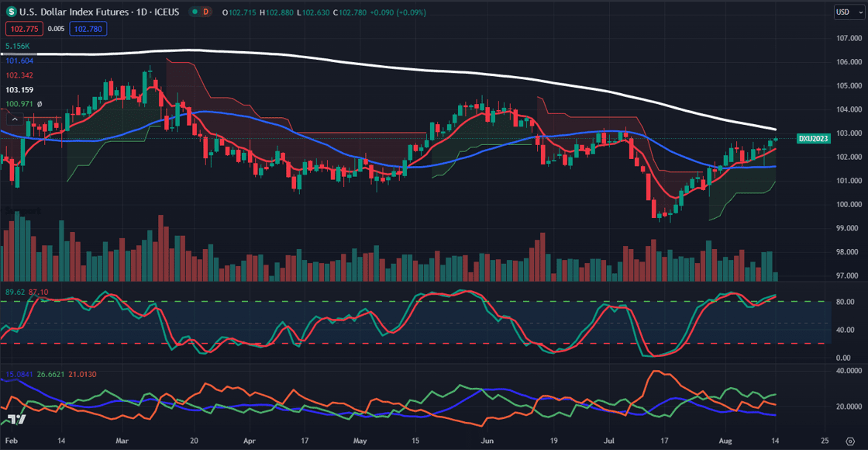
Task: Click the TradingView logo in the corner
Action: click(x=16, y=420)
